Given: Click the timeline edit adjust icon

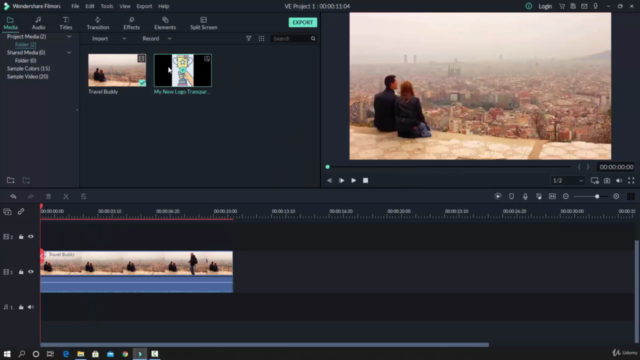Looking at the screenshot, I should [x=83, y=196].
